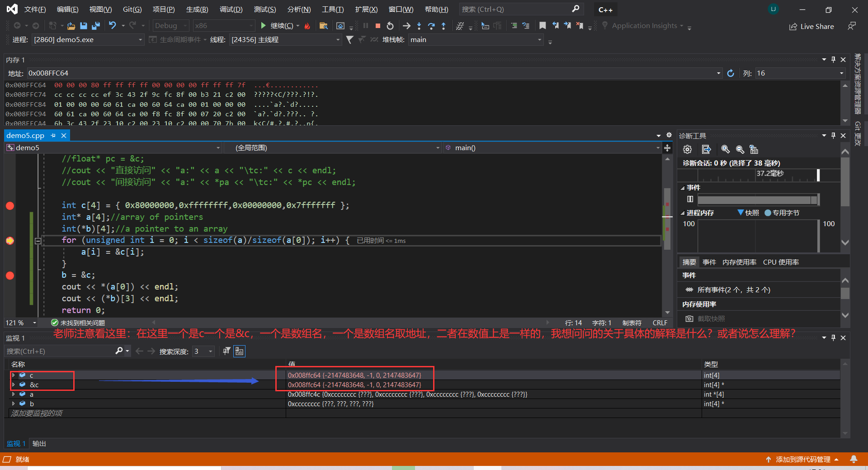Toggle bookmark icon in toolbar

point(542,26)
